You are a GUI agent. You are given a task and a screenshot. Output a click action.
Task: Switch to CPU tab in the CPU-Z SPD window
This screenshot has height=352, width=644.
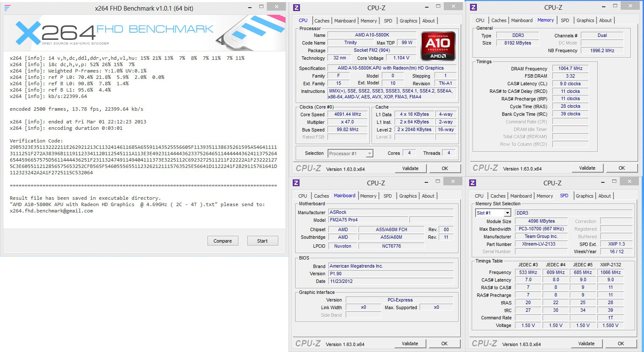point(479,196)
